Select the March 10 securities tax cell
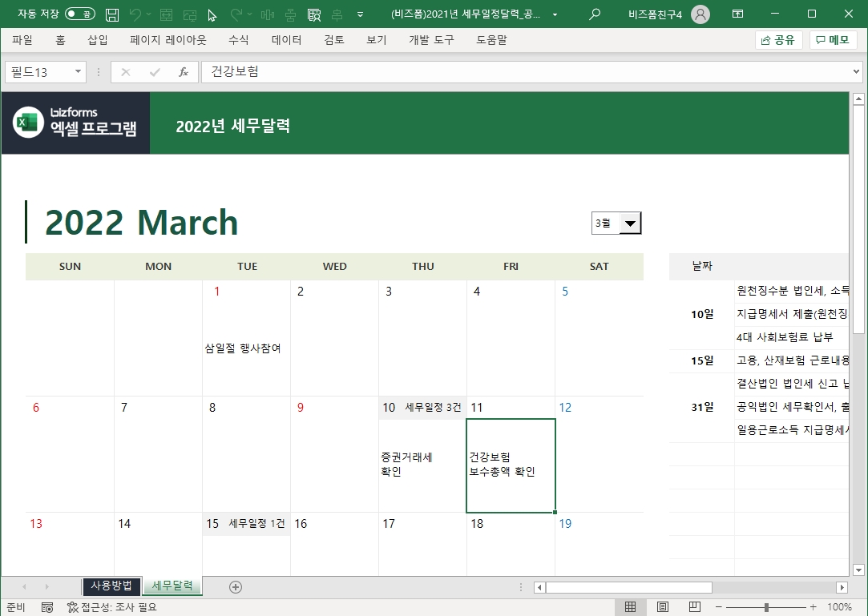 click(422, 465)
